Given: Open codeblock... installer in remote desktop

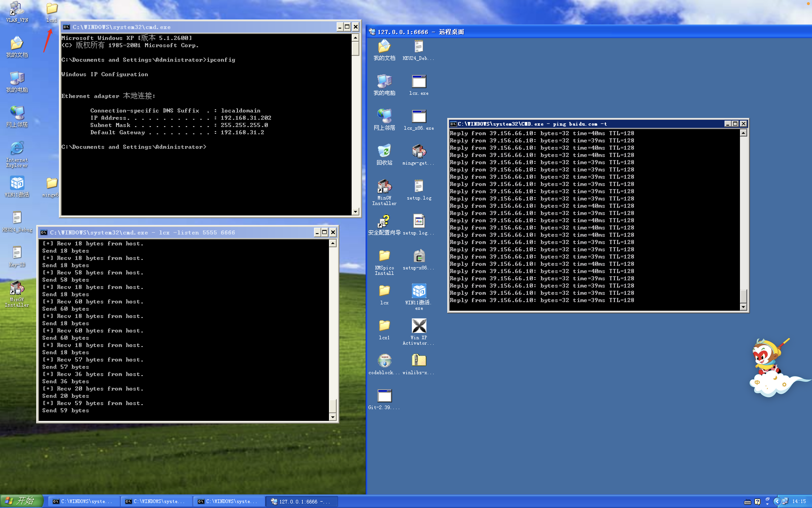Looking at the screenshot, I should (384, 364).
